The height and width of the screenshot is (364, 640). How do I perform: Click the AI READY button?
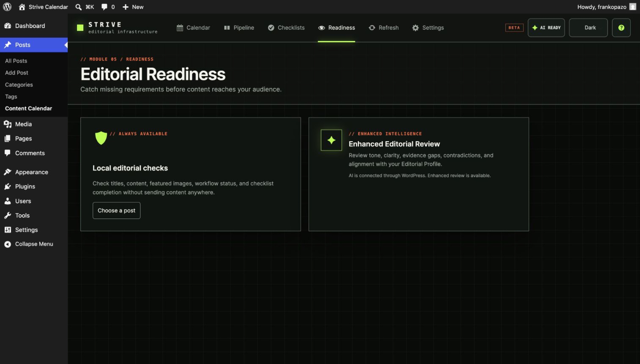[x=546, y=28]
